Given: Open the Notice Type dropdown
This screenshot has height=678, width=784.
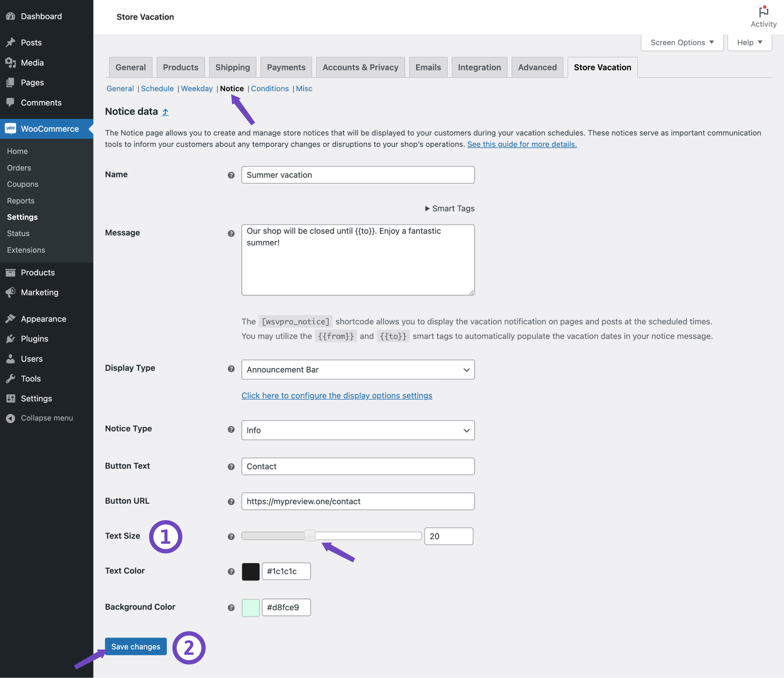Looking at the screenshot, I should tap(358, 430).
